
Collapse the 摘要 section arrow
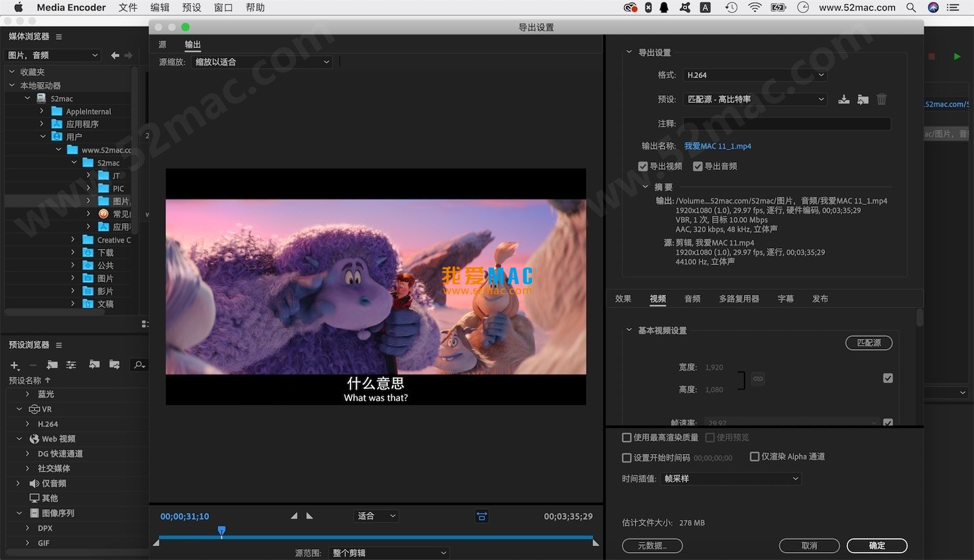coord(646,187)
